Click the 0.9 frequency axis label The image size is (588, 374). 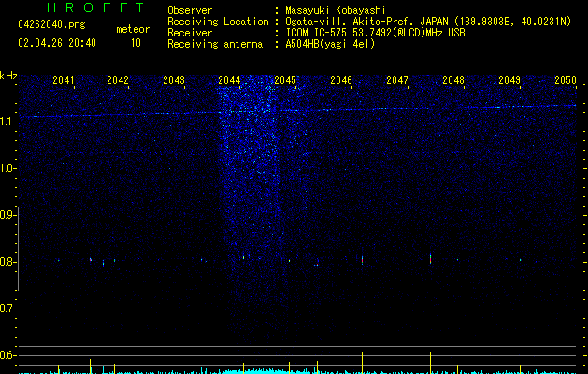pos(7,215)
